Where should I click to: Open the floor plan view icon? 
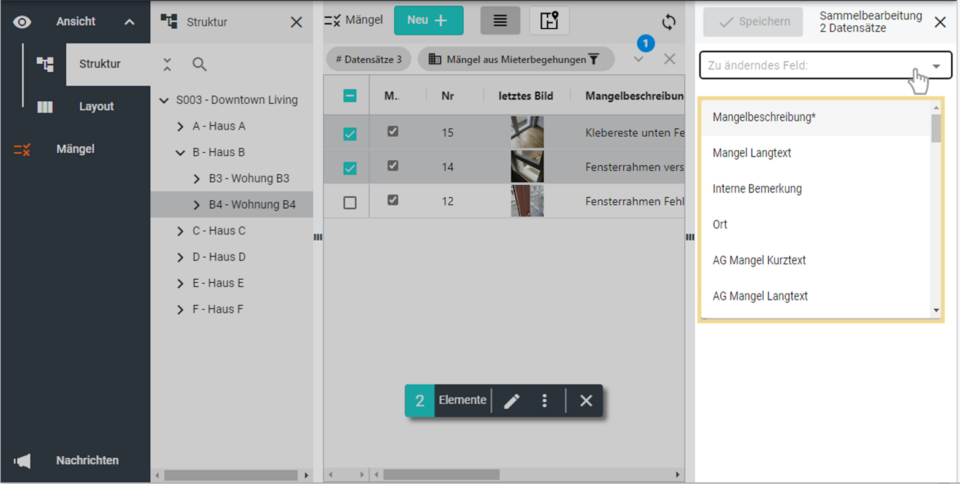(549, 21)
